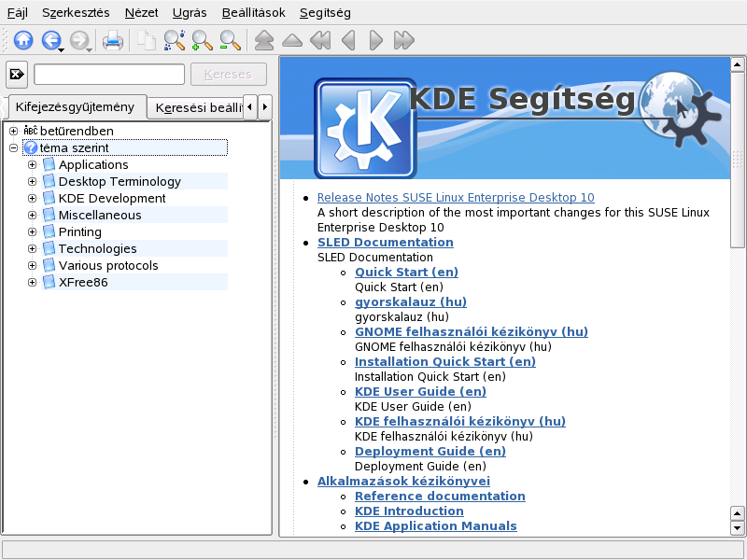Click the Forward navigation arrow

pyautogui.click(x=79, y=40)
